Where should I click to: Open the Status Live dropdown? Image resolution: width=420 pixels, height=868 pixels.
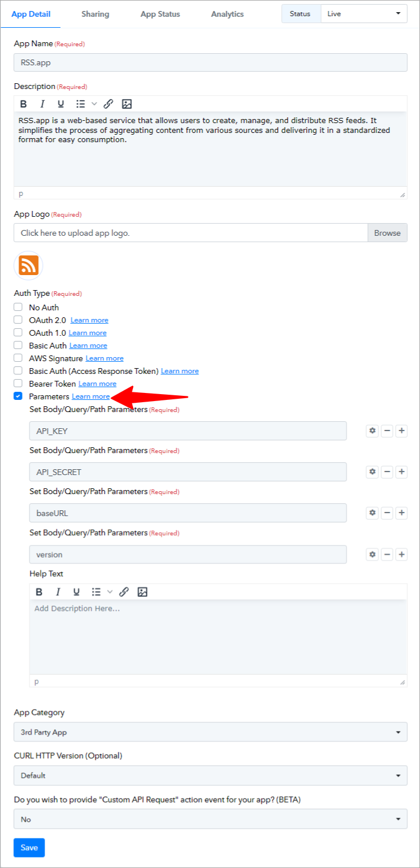pos(364,14)
